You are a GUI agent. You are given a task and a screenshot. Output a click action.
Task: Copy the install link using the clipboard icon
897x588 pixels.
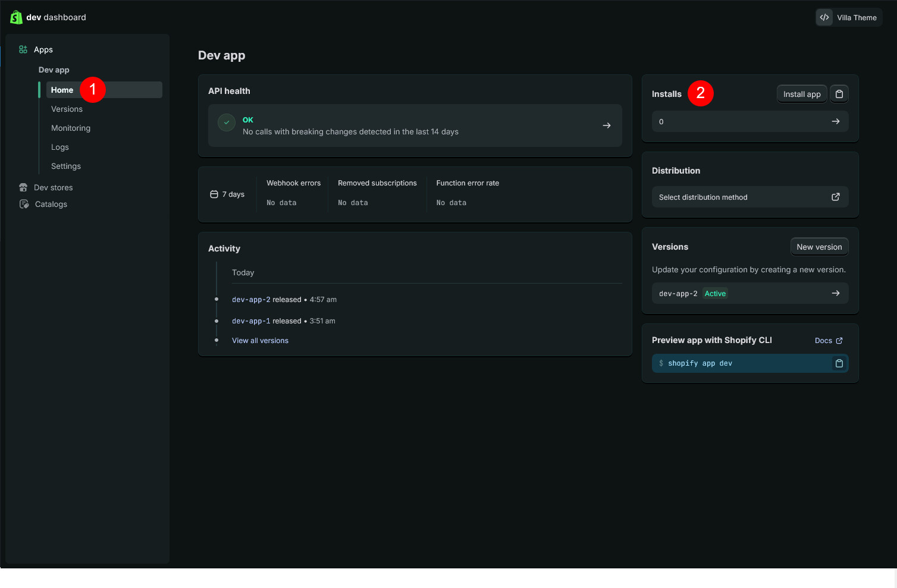coord(839,94)
